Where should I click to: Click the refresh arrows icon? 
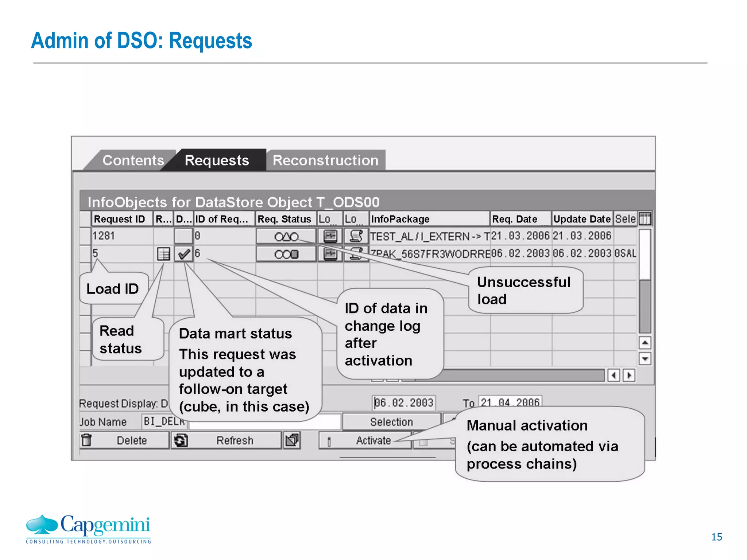point(181,440)
